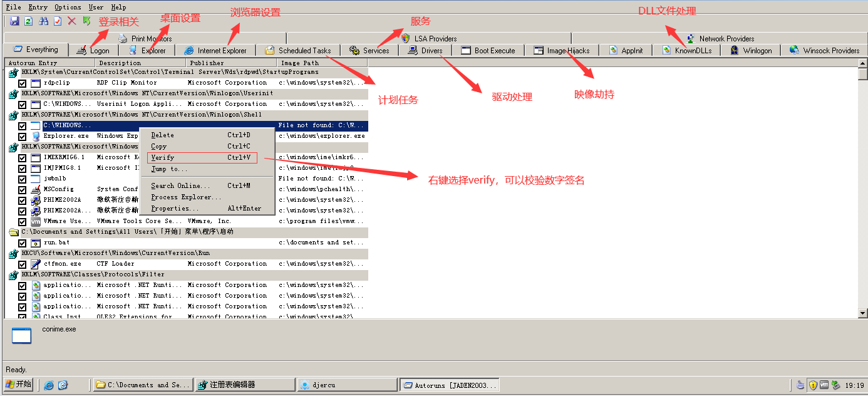Select the run.bat startup entry row
This screenshot has width=868, height=396.
point(56,242)
